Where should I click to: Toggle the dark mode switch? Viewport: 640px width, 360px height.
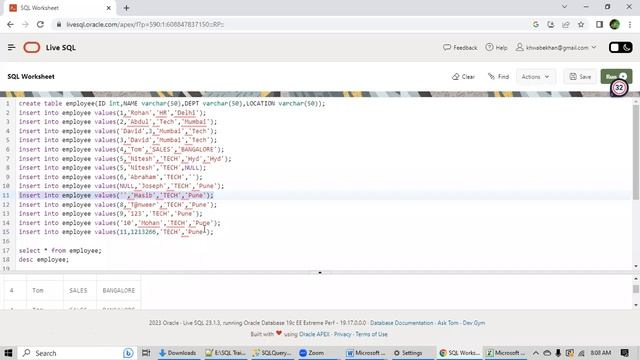click(620, 47)
